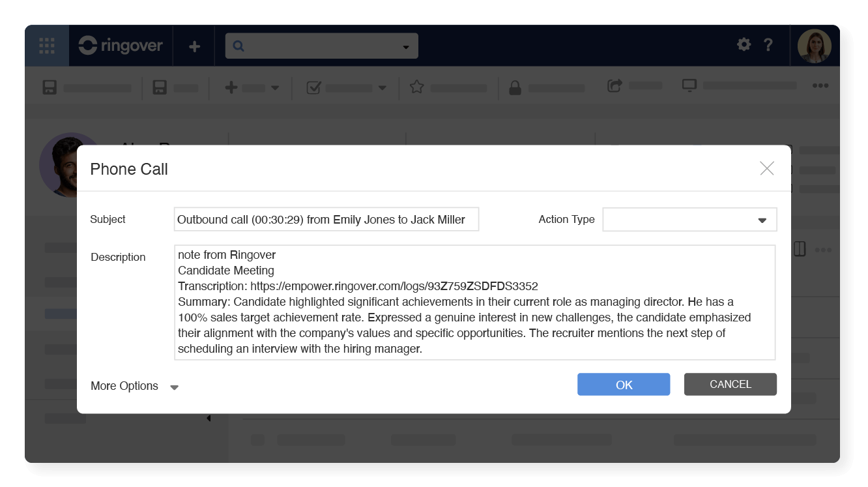The image size is (868, 487).
Task: Toggle the star favorite icon
Action: 415,86
